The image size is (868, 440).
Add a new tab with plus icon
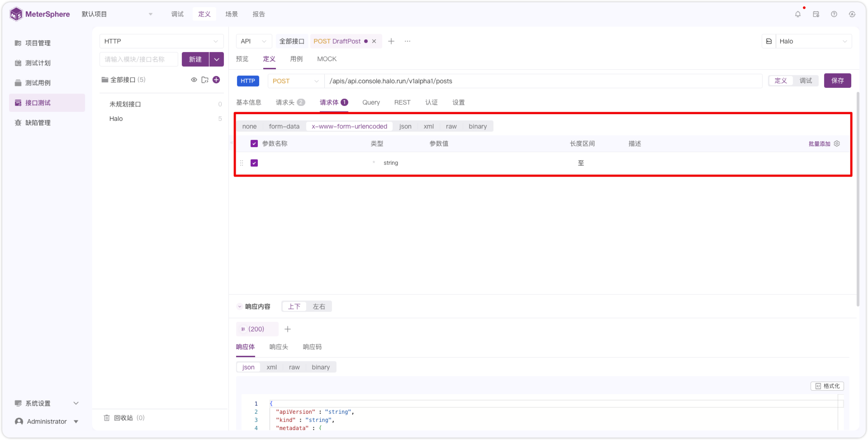[391, 41]
